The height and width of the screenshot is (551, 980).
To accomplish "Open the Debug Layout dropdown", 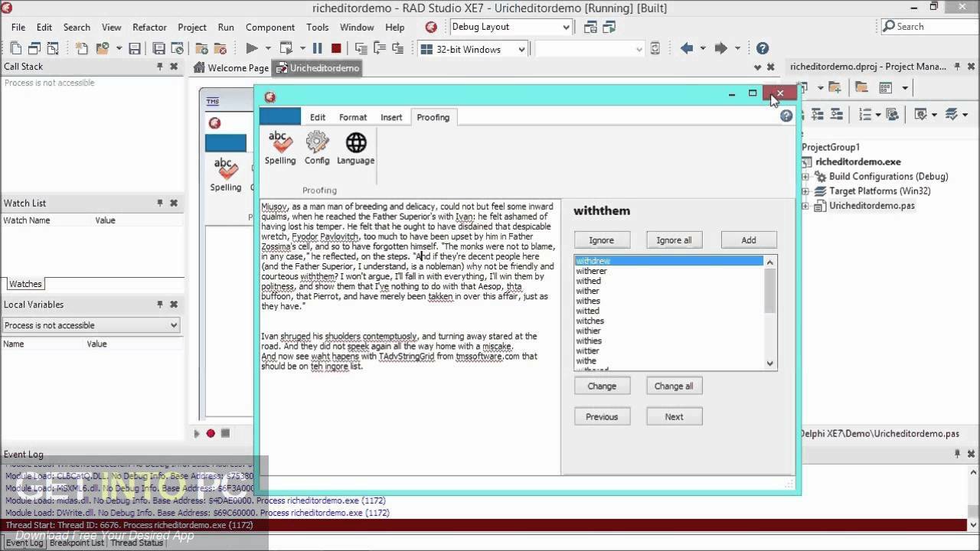I will (x=567, y=27).
